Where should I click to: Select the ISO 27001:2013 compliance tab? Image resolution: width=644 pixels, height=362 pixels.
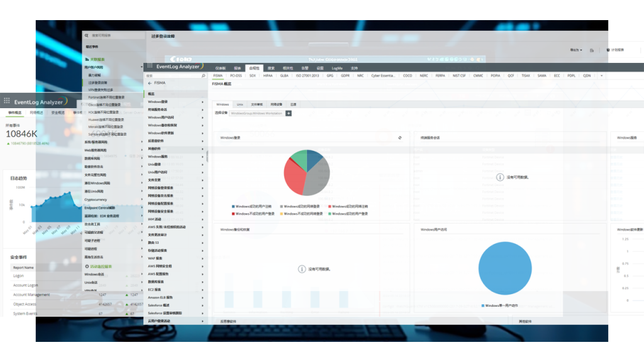click(307, 76)
